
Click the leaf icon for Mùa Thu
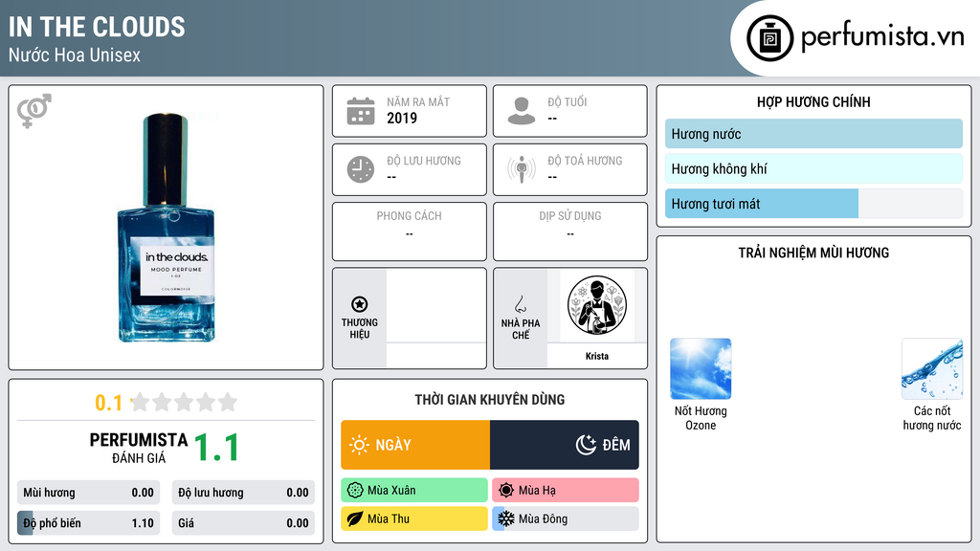pyautogui.click(x=355, y=518)
